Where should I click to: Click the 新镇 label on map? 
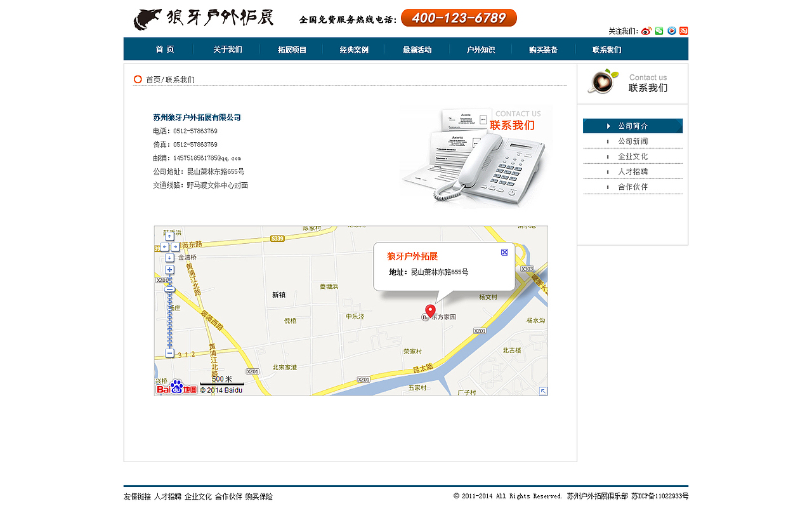(x=278, y=295)
